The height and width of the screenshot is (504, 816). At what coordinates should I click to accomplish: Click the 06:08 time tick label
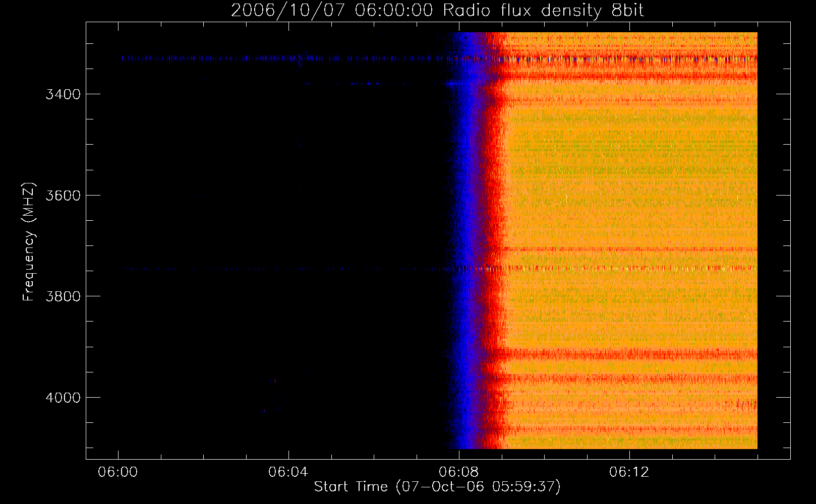(x=459, y=472)
